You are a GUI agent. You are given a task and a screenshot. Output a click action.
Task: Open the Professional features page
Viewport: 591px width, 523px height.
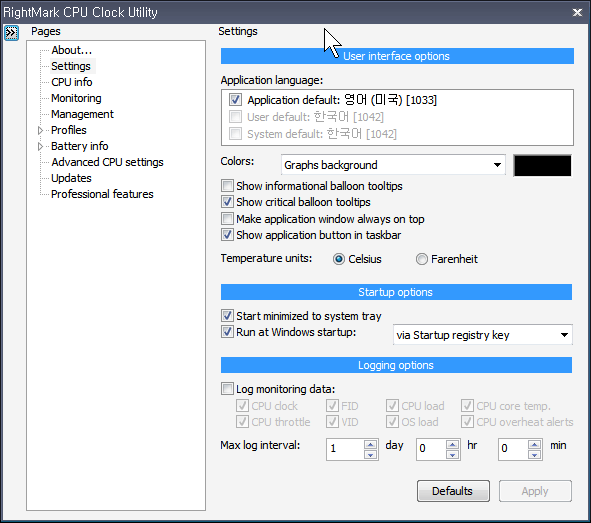pyautogui.click(x=102, y=194)
